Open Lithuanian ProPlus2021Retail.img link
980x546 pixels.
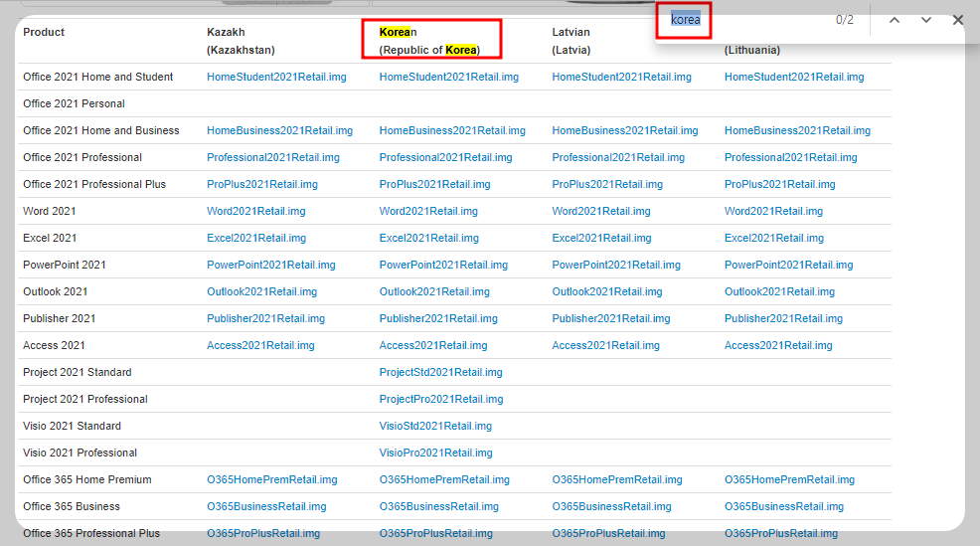click(779, 185)
